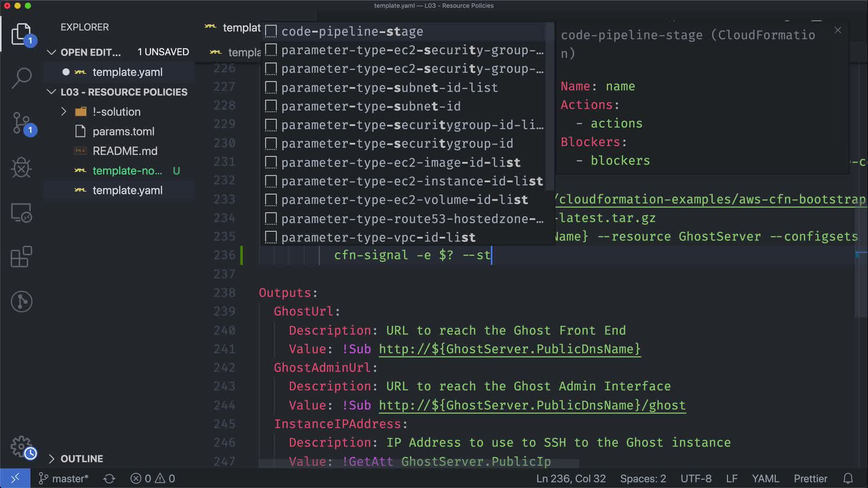This screenshot has height=488, width=868.
Task: Close the suggestion details panel
Action: click(x=838, y=30)
